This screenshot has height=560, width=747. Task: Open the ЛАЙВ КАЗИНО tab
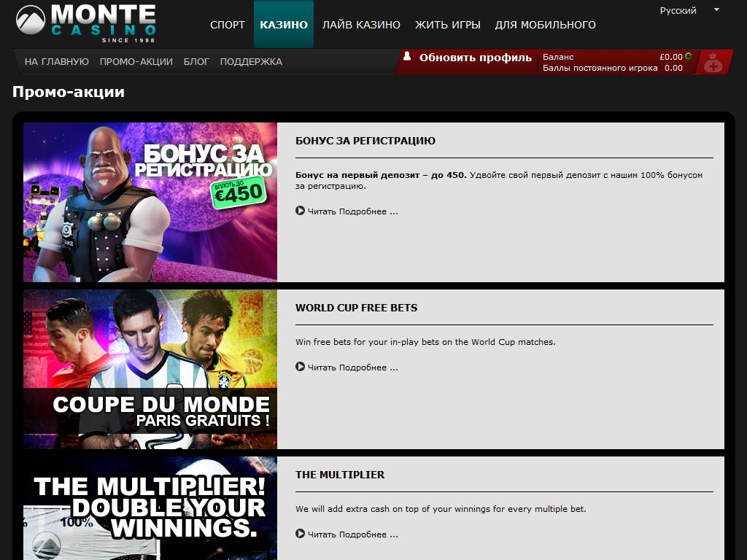point(361,25)
